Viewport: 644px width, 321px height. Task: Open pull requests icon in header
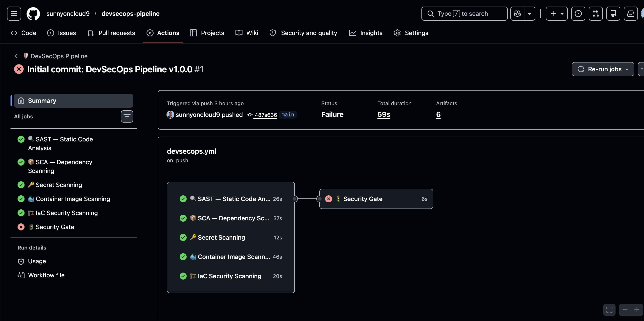pyautogui.click(x=596, y=14)
